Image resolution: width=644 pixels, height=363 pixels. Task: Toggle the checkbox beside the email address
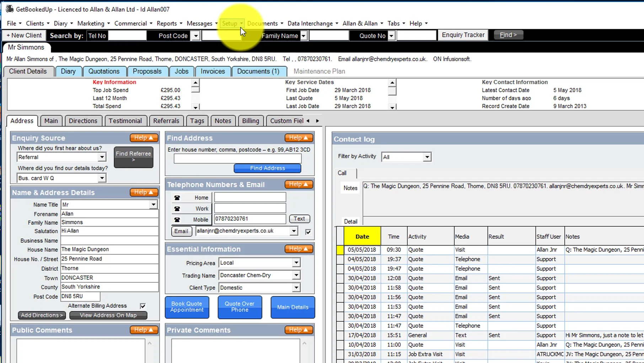coord(308,232)
